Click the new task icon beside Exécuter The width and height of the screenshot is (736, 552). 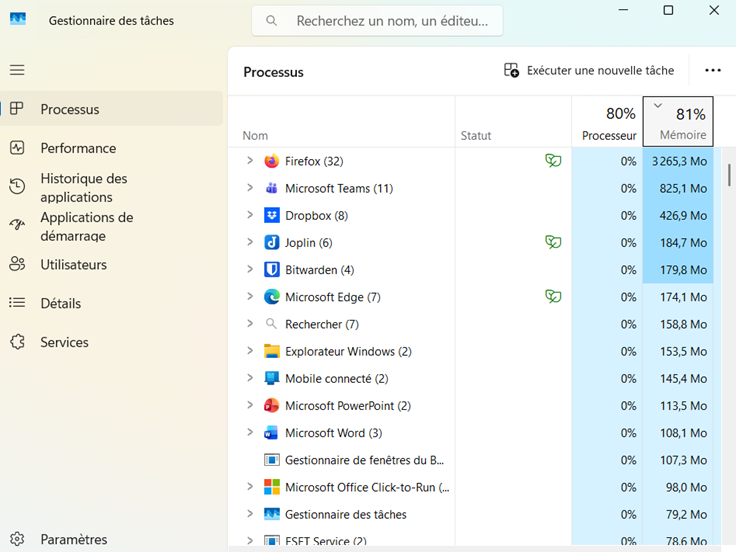click(x=511, y=70)
